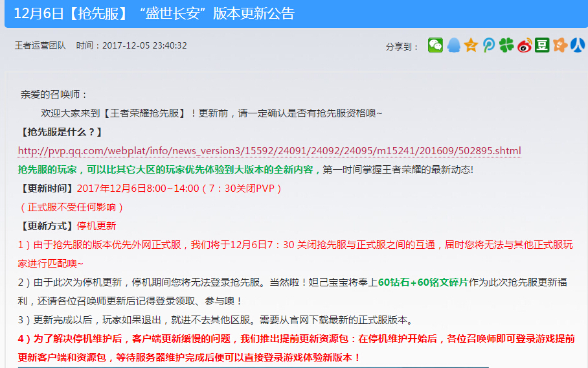The width and height of the screenshot is (588, 368).
Task: Open the pvp.qq.com news_version3 hyperlink
Action: click(x=269, y=151)
